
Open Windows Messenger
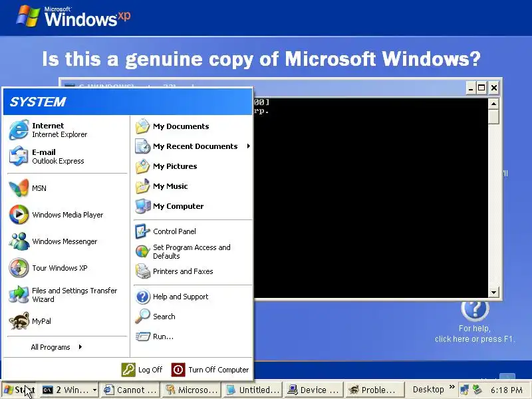[67, 241]
